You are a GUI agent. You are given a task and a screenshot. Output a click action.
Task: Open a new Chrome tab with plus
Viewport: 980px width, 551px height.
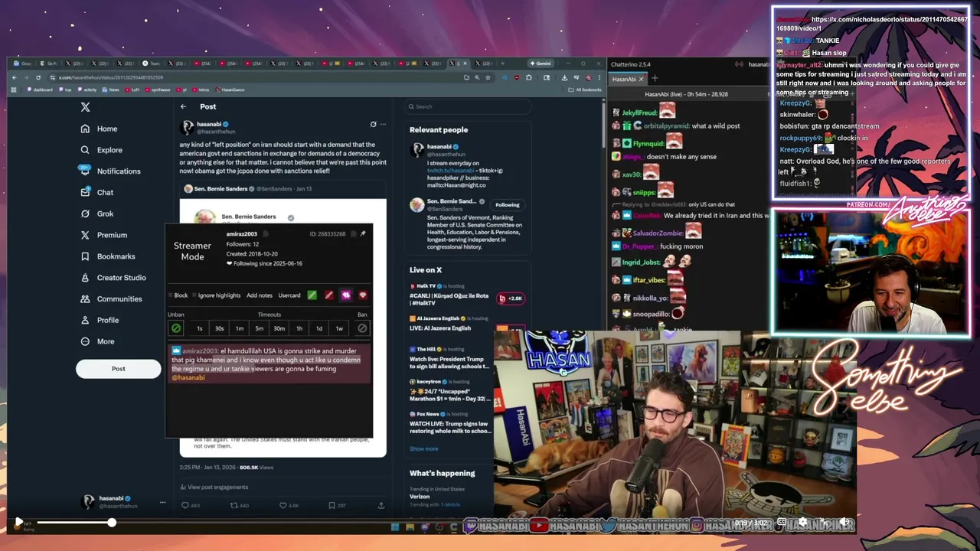click(x=502, y=64)
